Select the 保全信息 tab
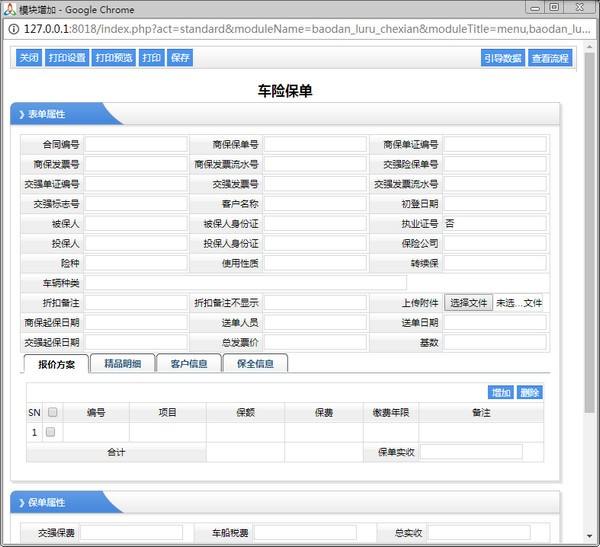The image size is (600, 547). click(x=255, y=363)
